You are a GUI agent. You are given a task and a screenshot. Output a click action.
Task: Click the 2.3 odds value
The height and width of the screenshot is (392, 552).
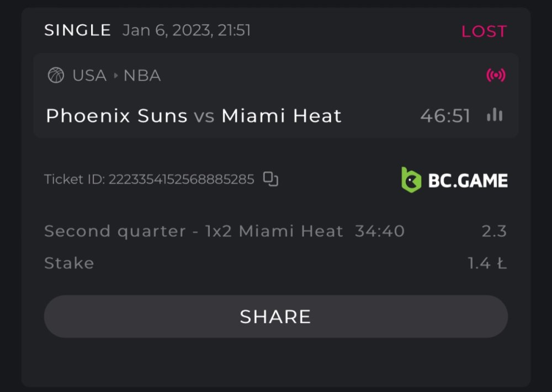coord(494,231)
